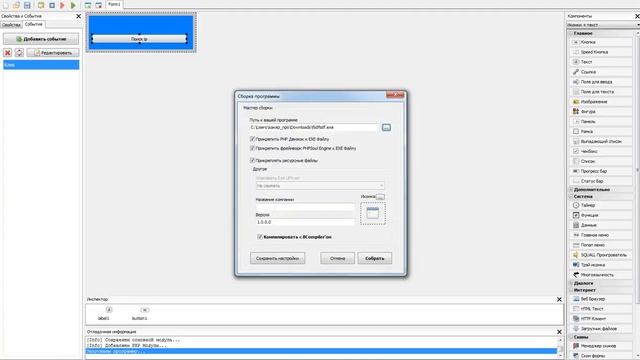Select the highlighted event in events list
640x360 pixels.
(x=41, y=65)
